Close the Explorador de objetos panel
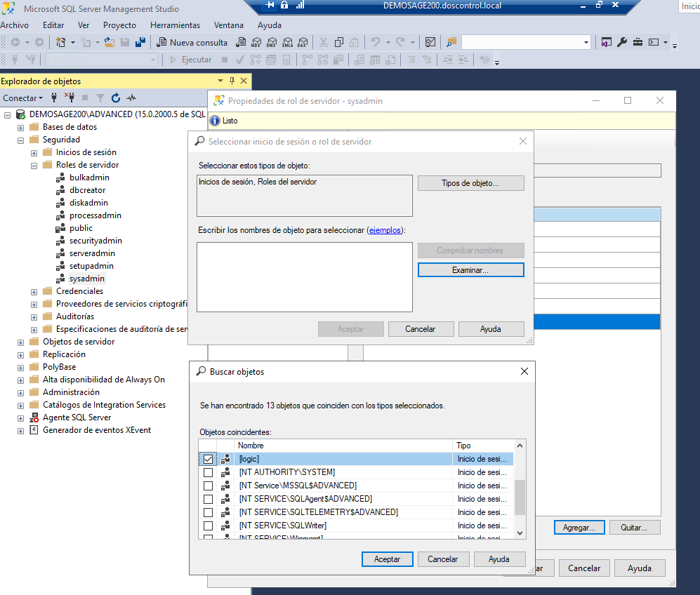Image resolution: width=700 pixels, height=595 pixels. [x=244, y=81]
